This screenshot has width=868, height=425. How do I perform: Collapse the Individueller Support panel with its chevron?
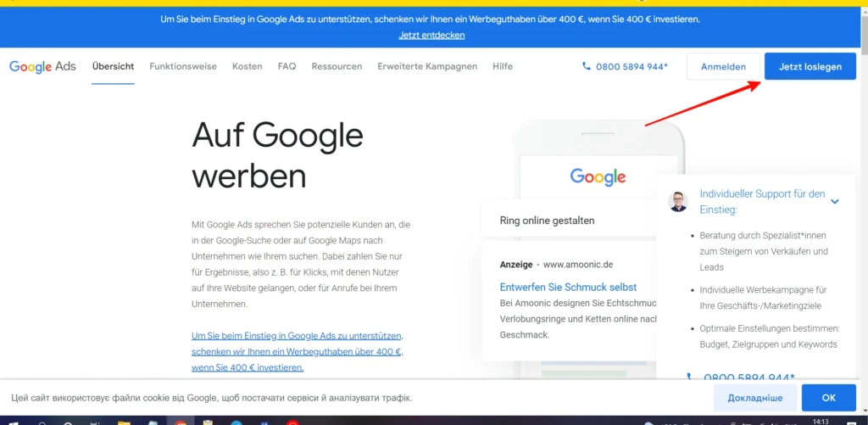(x=835, y=202)
